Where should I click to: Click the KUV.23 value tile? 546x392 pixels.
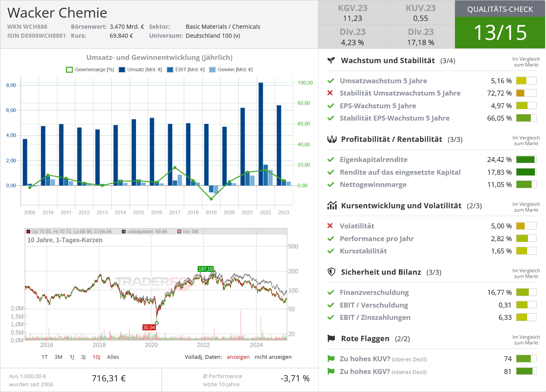[x=421, y=13]
